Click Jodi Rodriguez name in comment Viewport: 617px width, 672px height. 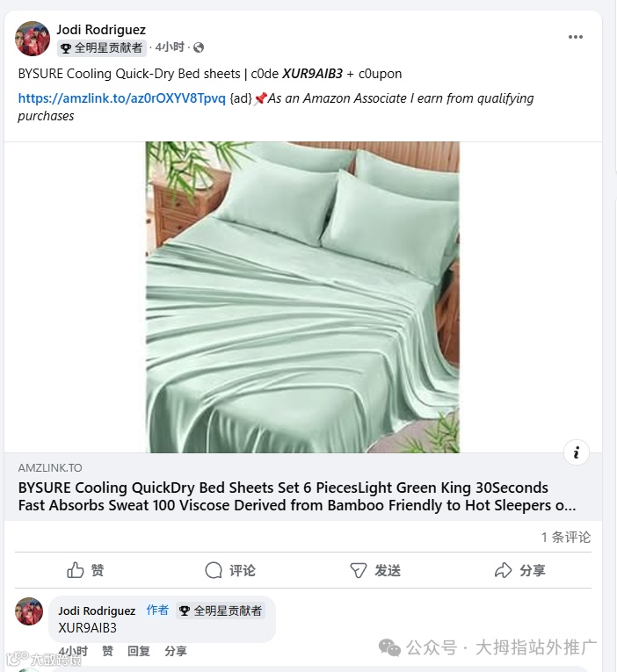point(97,611)
